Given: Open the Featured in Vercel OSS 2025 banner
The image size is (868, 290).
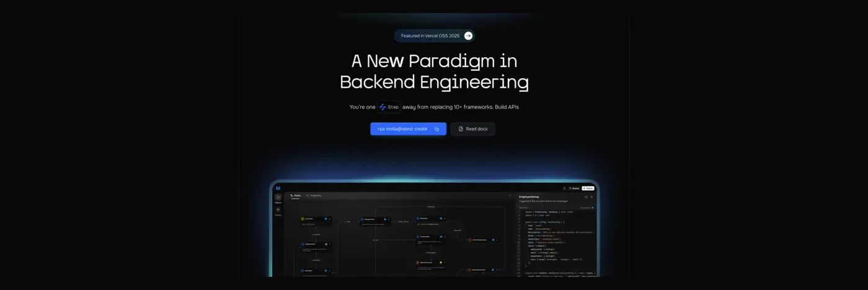Looking at the screenshot, I should click(434, 35).
